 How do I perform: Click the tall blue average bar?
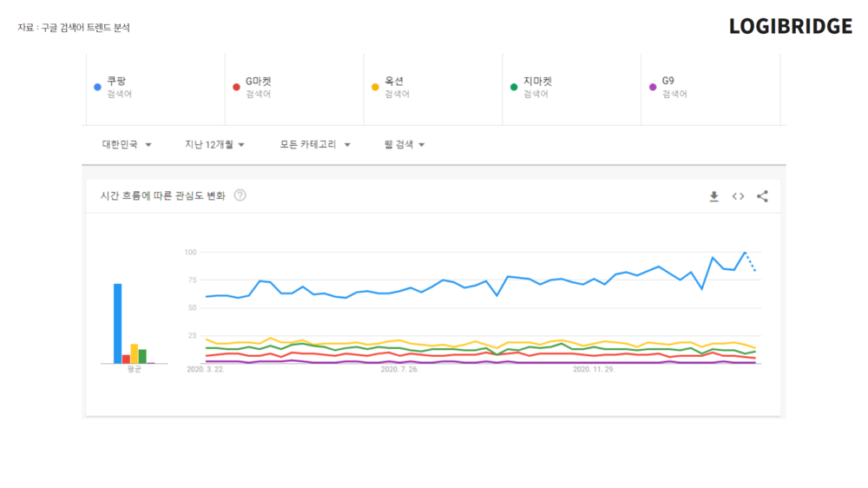[x=117, y=323]
